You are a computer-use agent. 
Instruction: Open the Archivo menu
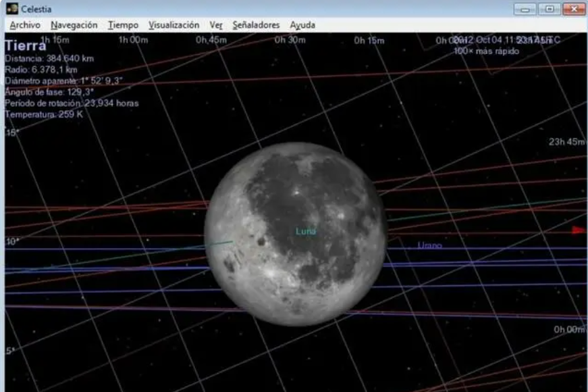[25, 25]
